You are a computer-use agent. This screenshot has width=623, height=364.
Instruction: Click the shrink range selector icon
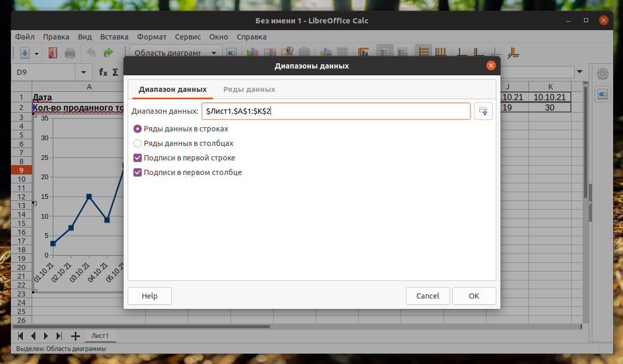pos(483,112)
